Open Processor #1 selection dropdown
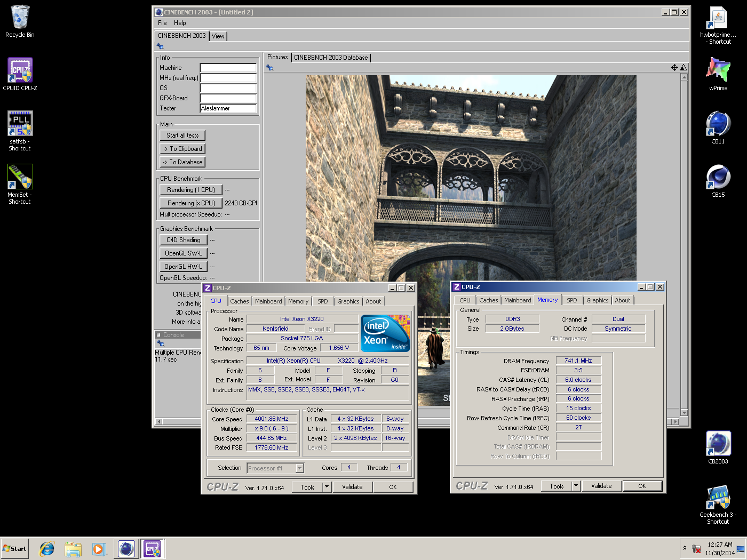747x560 pixels. (275, 468)
